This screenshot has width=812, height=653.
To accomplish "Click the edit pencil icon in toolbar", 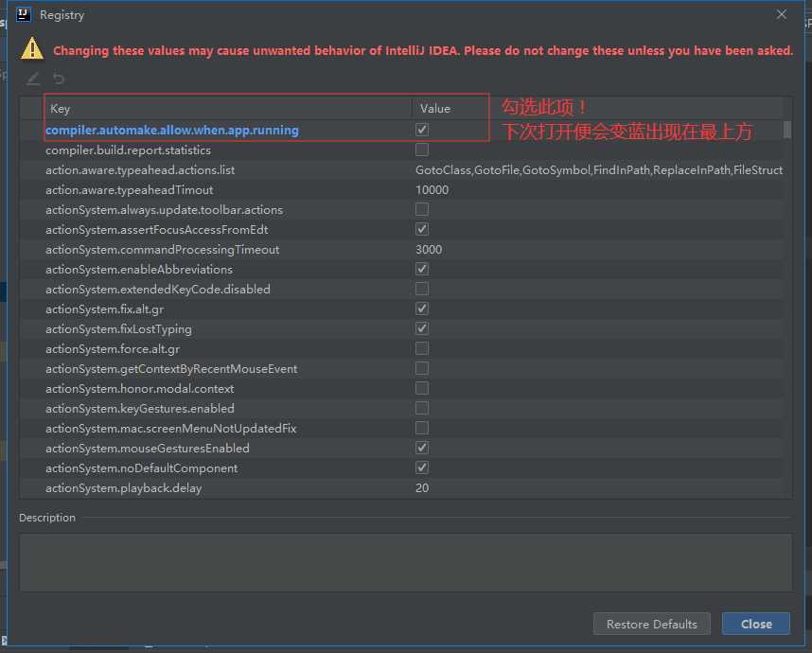I will point(33,79).
